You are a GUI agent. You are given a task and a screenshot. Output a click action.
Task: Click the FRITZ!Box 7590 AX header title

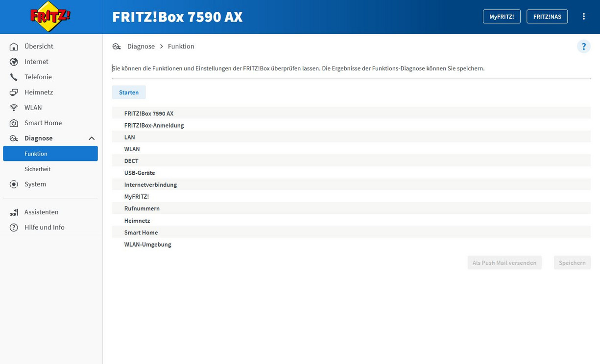177,17
